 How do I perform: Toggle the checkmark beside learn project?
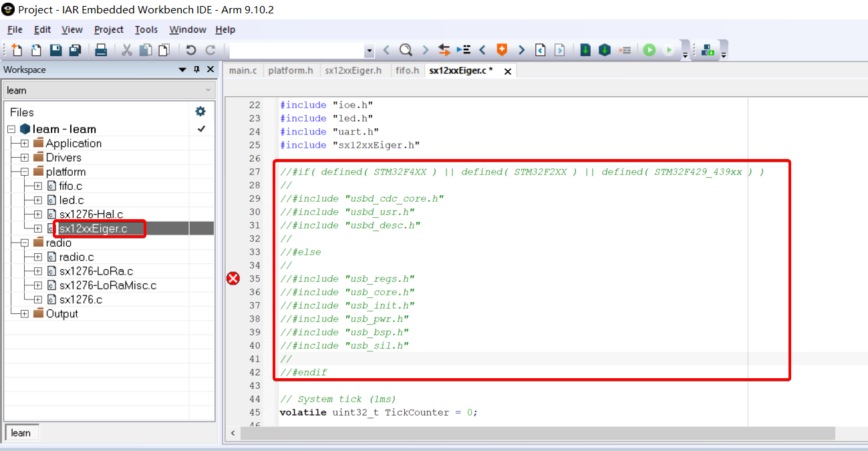click(201, 129)
